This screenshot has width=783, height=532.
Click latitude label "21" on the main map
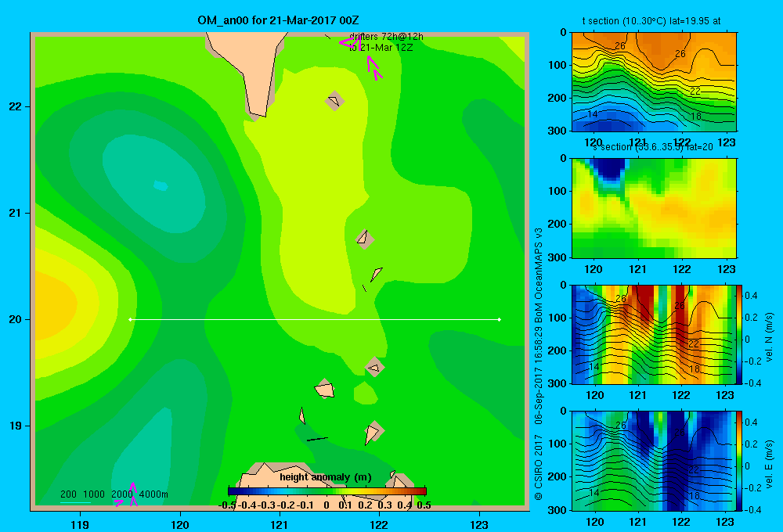(x=16, y=213)
